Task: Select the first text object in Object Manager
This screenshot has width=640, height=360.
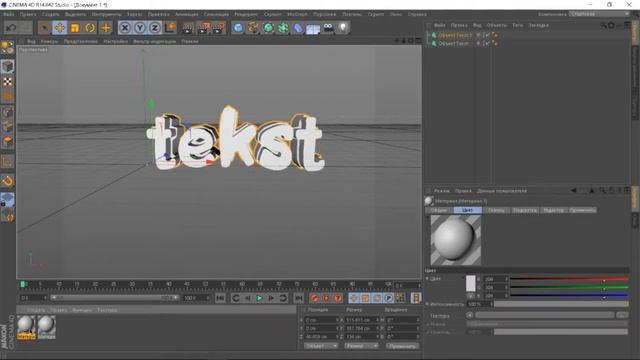Action: 455,35
